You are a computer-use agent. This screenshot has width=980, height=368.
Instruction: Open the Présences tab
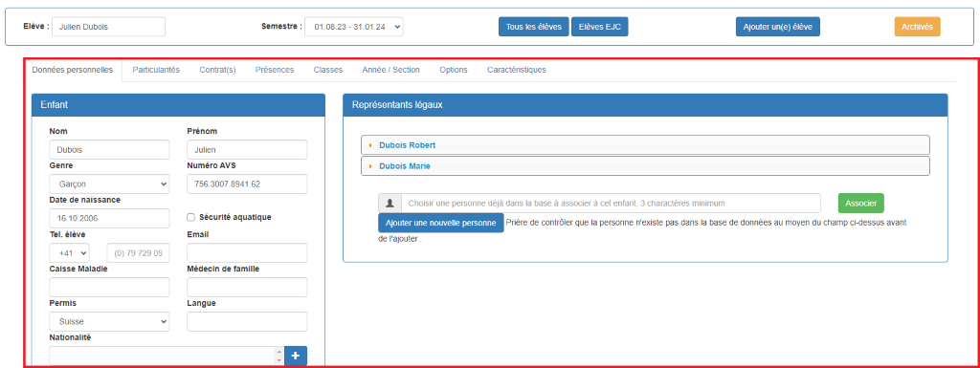[x=275, y=70]
